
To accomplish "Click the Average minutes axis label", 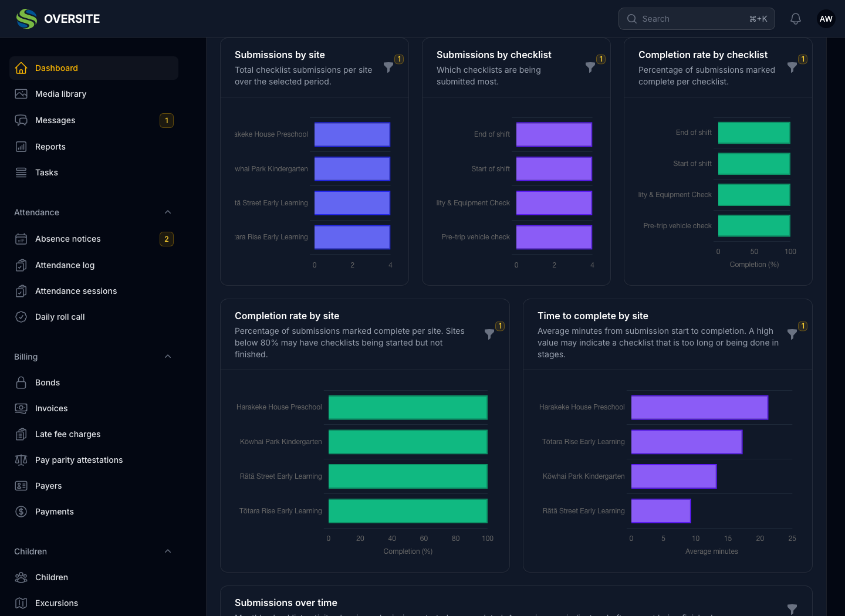I will coord(711,551).
